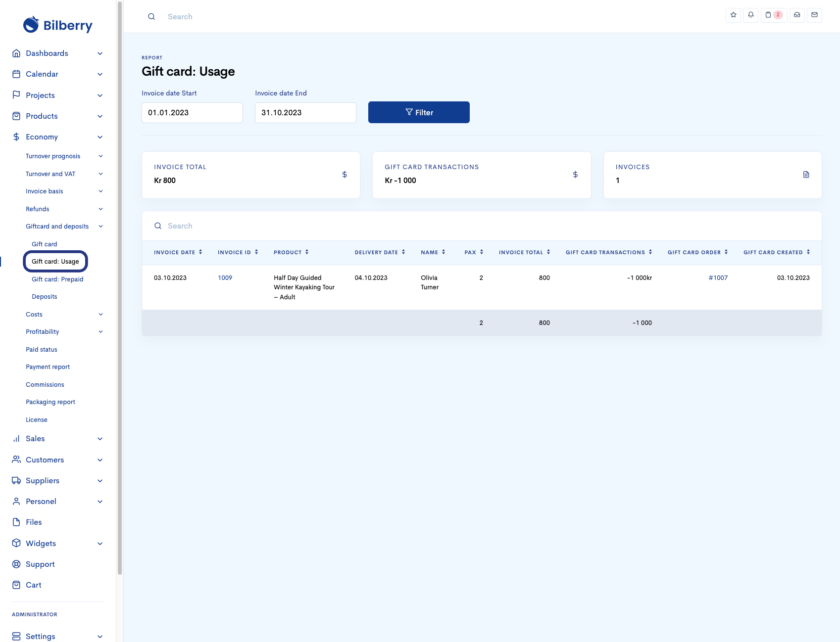Open invoice 1009 link
The image size is (840, 642).
pos(225,278)
